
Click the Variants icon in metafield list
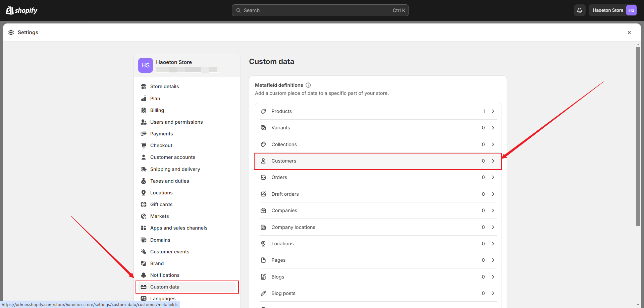pos(263,128)
